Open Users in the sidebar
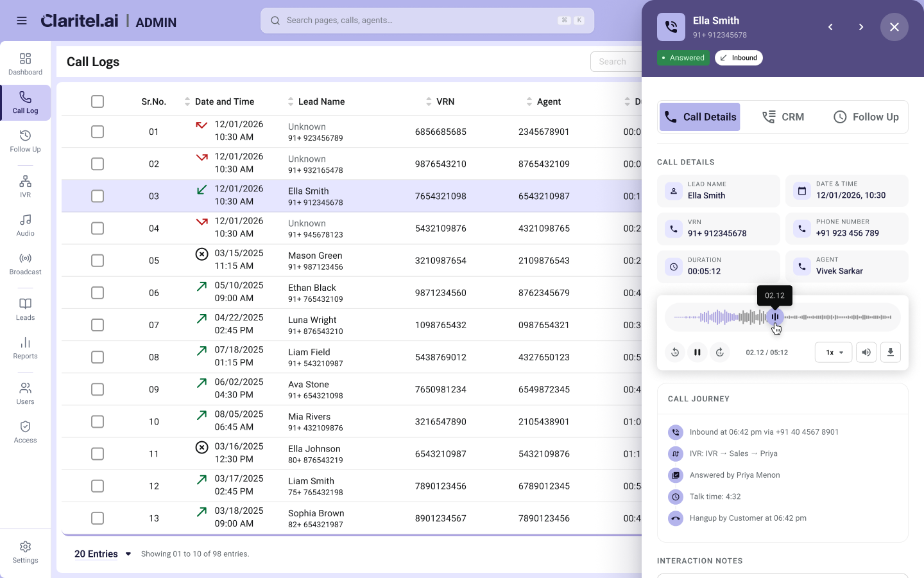The height and width of the screenshot is (578, 924). coord(26,394)
